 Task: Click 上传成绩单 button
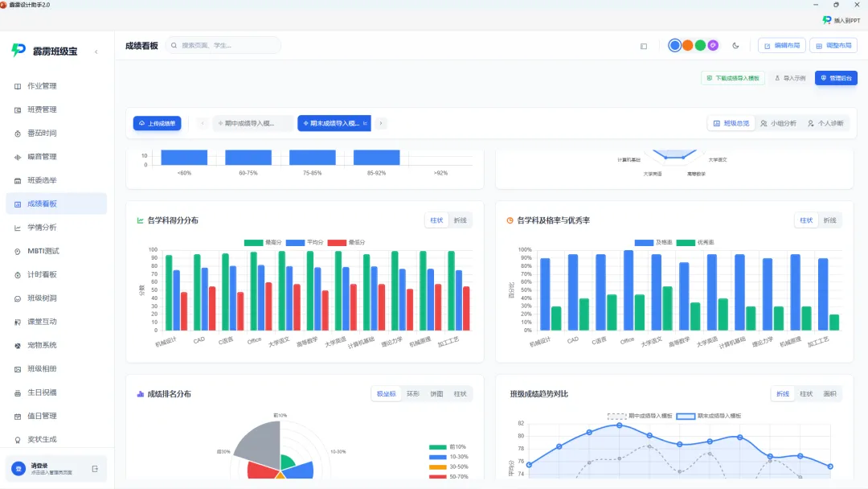158,124
